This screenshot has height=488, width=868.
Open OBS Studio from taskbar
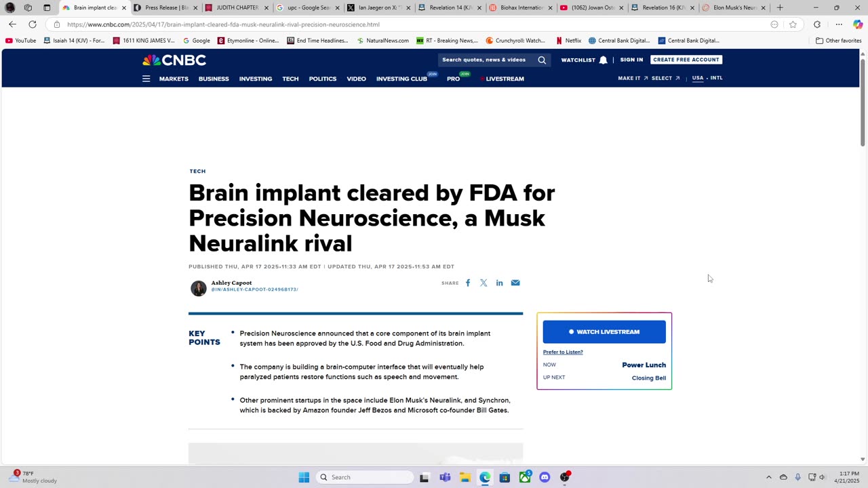pos(565,477)
